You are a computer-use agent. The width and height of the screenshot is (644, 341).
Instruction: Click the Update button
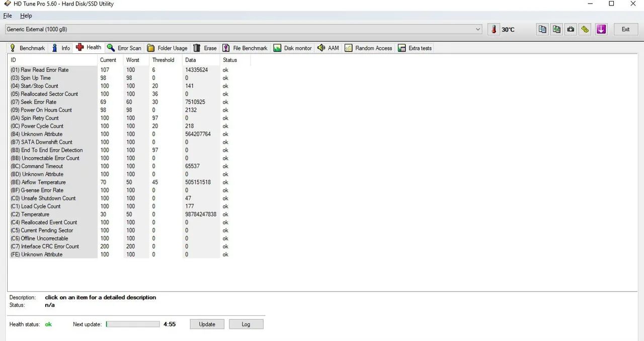point(207,324)
